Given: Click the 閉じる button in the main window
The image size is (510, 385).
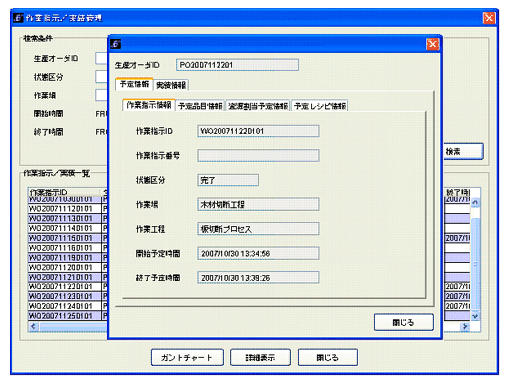Looking at the screenshot, I should point(328,357).
